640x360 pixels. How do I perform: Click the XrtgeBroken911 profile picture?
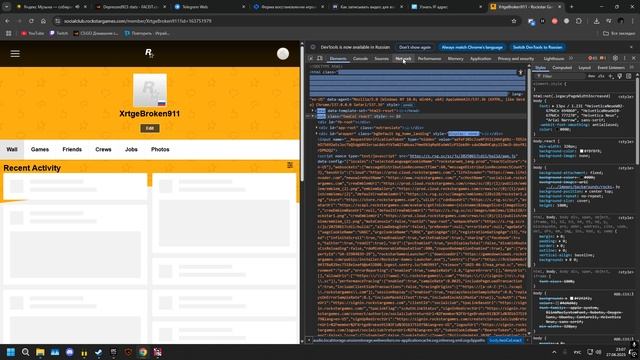[150, 90]
